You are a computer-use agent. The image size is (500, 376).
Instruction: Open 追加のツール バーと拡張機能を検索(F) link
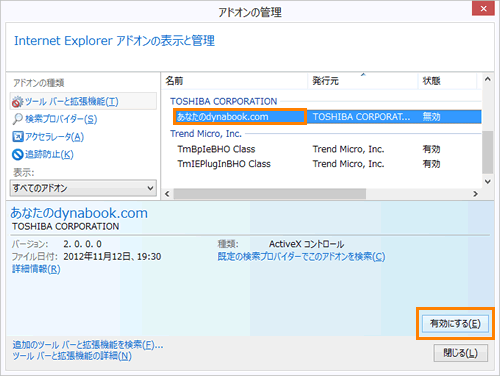88,345
